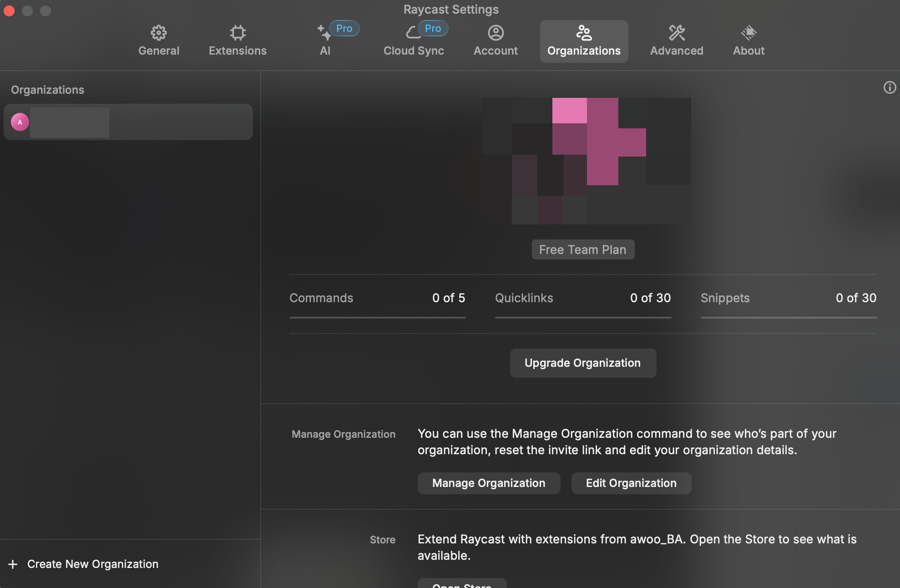Open Advanced tools icon tab

(677, 33)
